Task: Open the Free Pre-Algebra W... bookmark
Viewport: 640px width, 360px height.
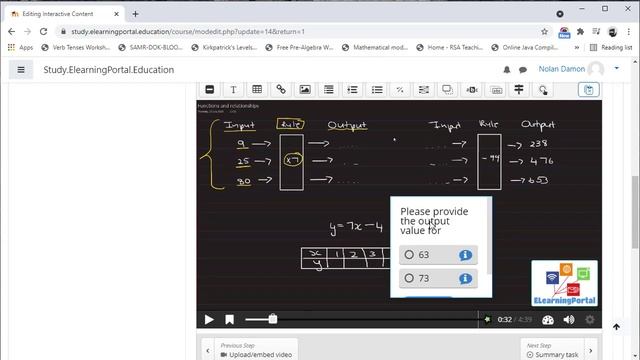Action: [299, 47]
